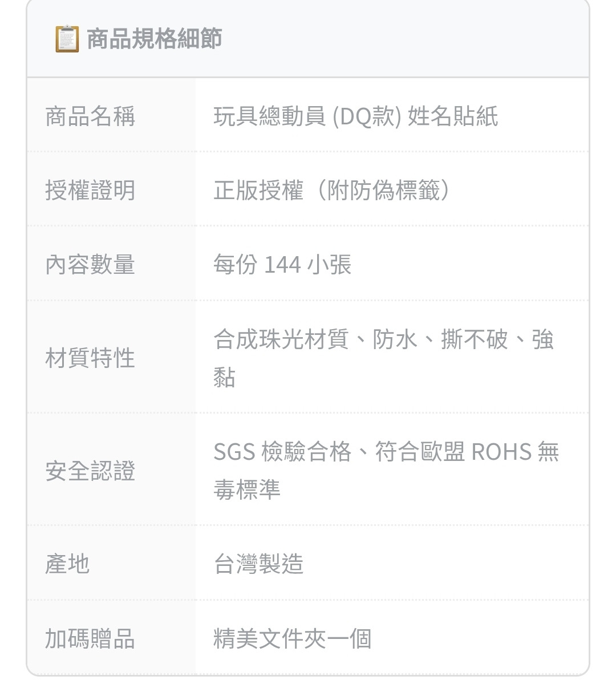Select the 商品名稱 row label

click(x=90, y=116)
